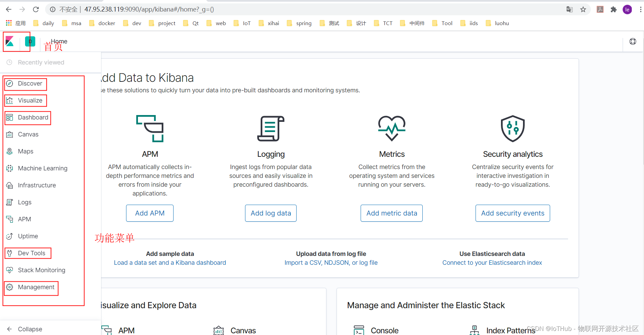The image size is (644, 335).
Task: Click the Console link in Manage section
Action: [x=384, y=331]
